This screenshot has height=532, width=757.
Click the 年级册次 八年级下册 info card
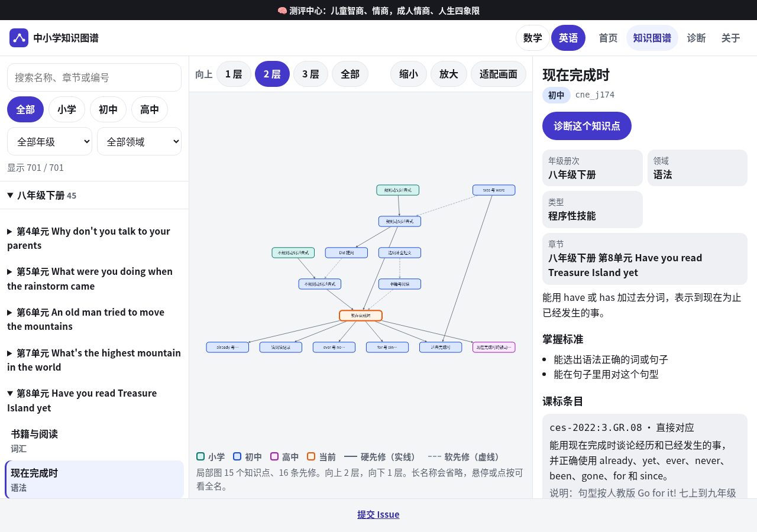[x=593, y=168]
